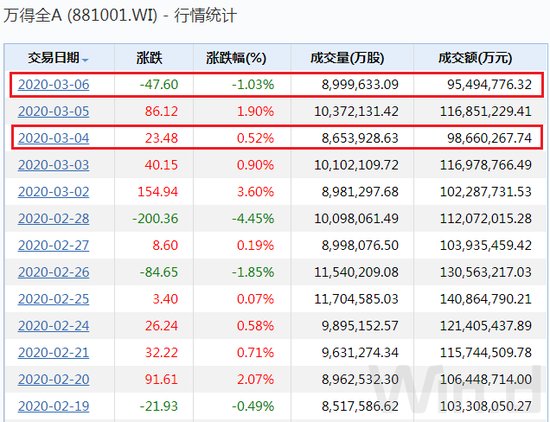
Task: Select turnover cell 112,072,015.28
Action: click(486, 219)
